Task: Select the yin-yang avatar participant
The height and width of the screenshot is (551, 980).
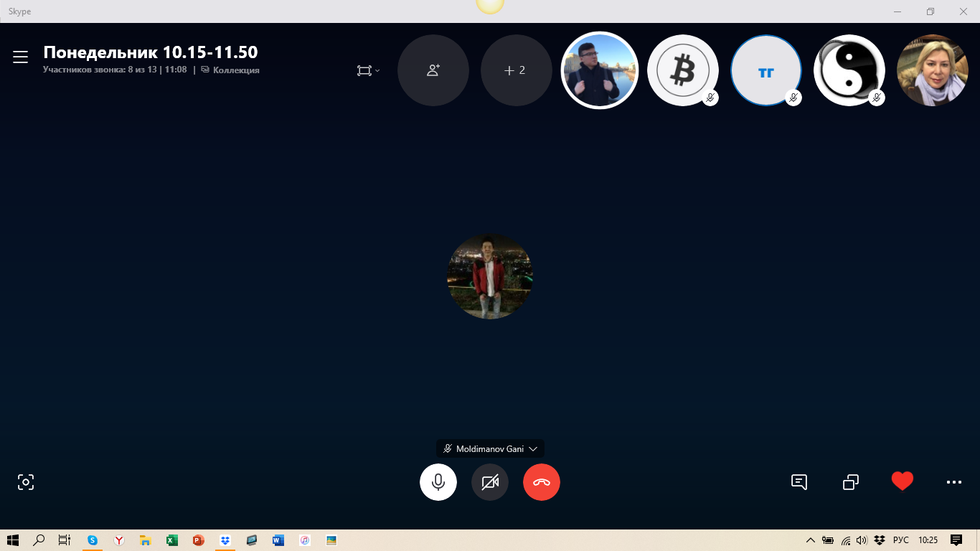Action: pos(849,70)
